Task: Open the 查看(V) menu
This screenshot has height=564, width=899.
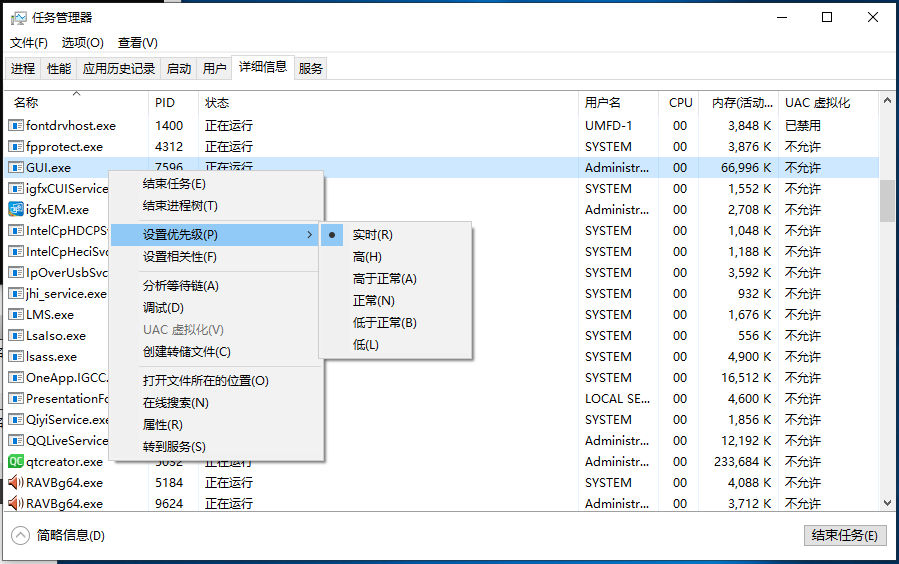Action: click(138, 43)
